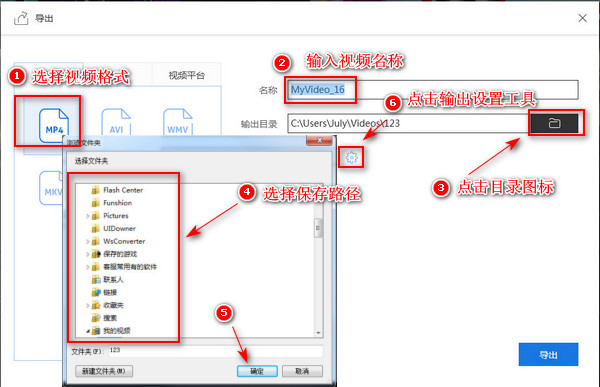
Task: Expand the WsConverter folder node
Action: (x=87, y=242)
